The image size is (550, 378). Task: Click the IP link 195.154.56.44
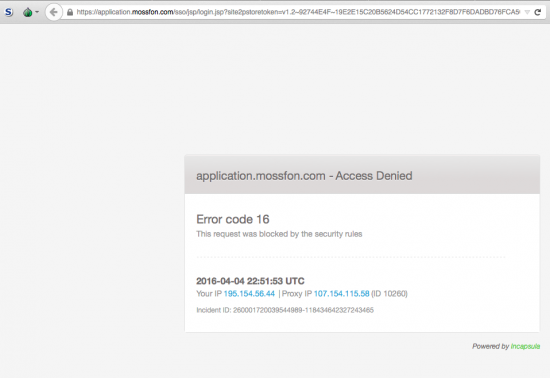[x=249, y=293]
